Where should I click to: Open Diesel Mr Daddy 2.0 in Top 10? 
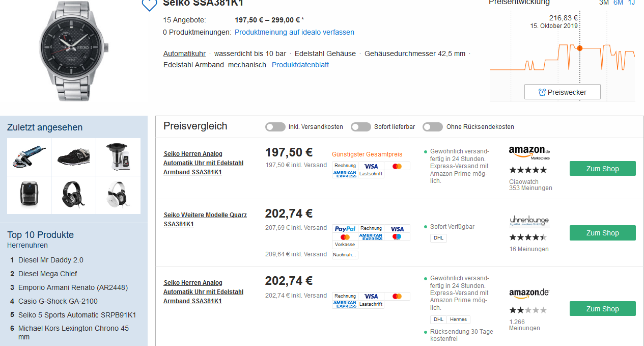[x=51, y=260]
